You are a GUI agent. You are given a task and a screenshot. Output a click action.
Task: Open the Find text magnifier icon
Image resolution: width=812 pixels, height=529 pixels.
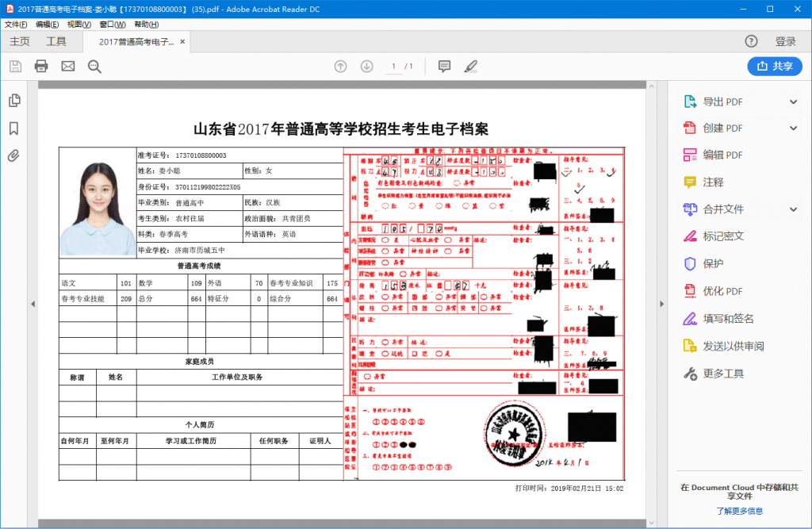click(94, 67)
